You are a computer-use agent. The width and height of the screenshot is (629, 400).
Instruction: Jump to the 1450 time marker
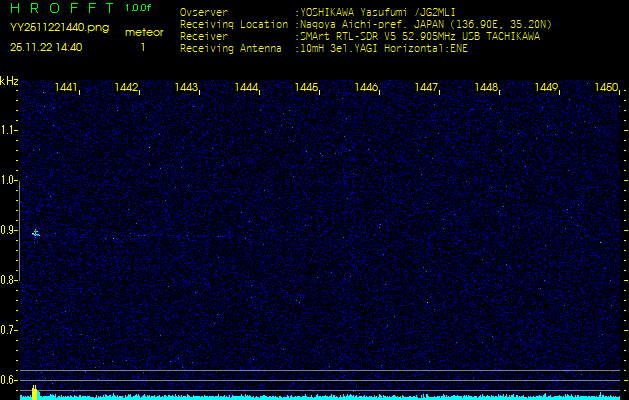pyautogui.click(x=605, y=88)
